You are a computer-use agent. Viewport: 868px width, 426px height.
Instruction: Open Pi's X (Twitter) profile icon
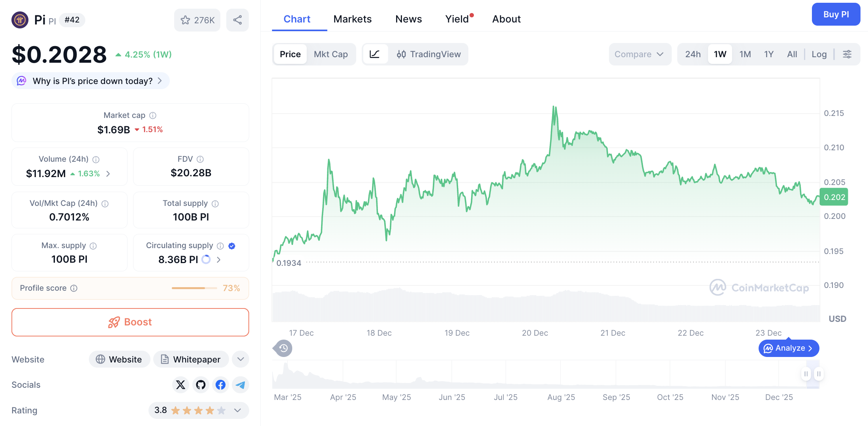(180, 385)
